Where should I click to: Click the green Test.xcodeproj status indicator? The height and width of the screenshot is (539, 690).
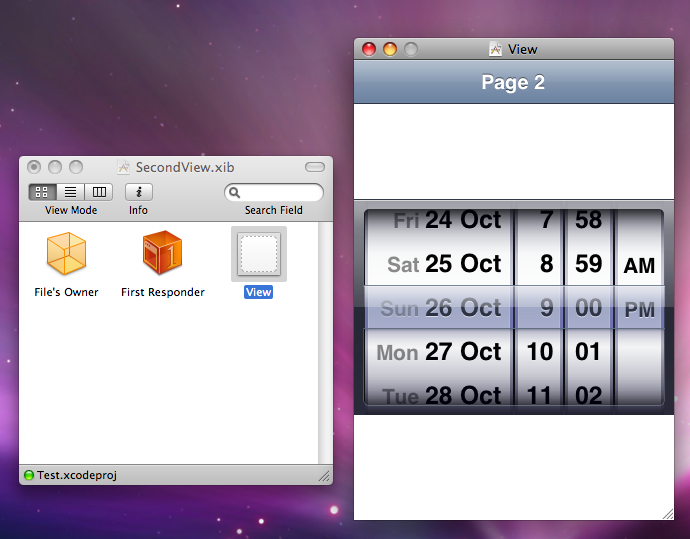[x=29, y=475]
